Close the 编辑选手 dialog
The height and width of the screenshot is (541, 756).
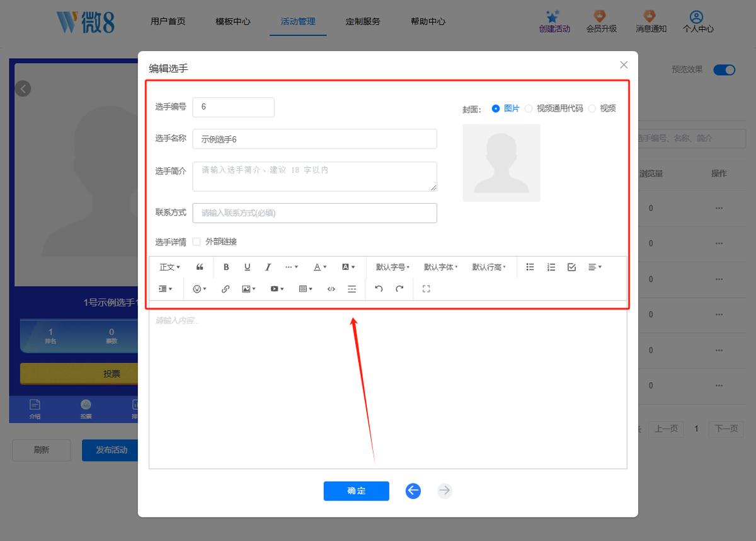[624, 65]
